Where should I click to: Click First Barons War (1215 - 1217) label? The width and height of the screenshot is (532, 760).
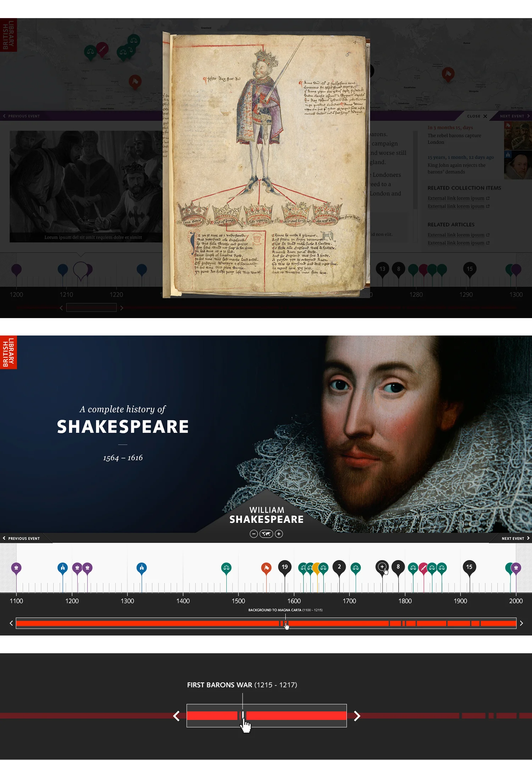point(242,685)
